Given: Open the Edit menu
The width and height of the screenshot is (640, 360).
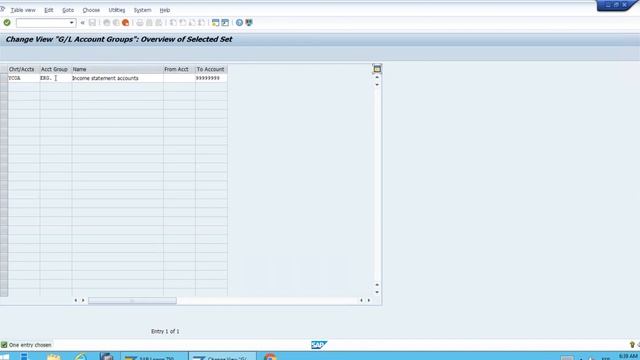Looking at the screenshot, I should 49,10.
